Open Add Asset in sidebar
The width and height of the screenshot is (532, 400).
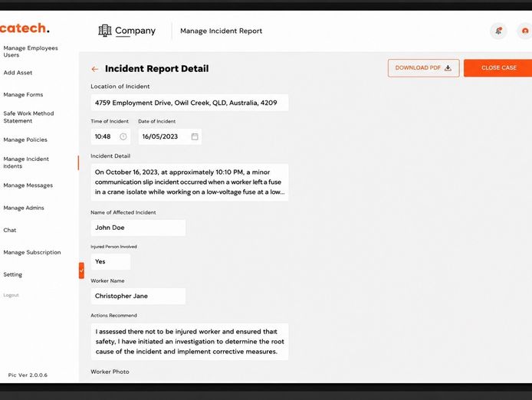18,73
